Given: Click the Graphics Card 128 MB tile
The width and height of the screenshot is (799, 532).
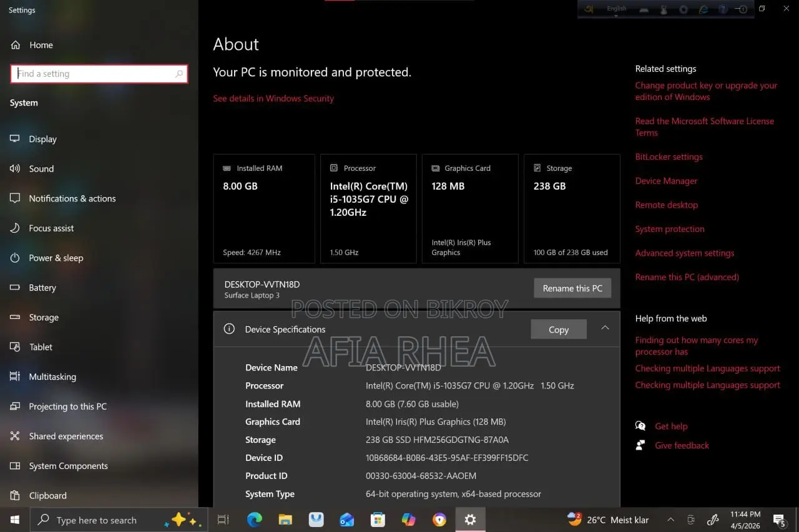Looking at the screenshot, I should tap(470, 209).
